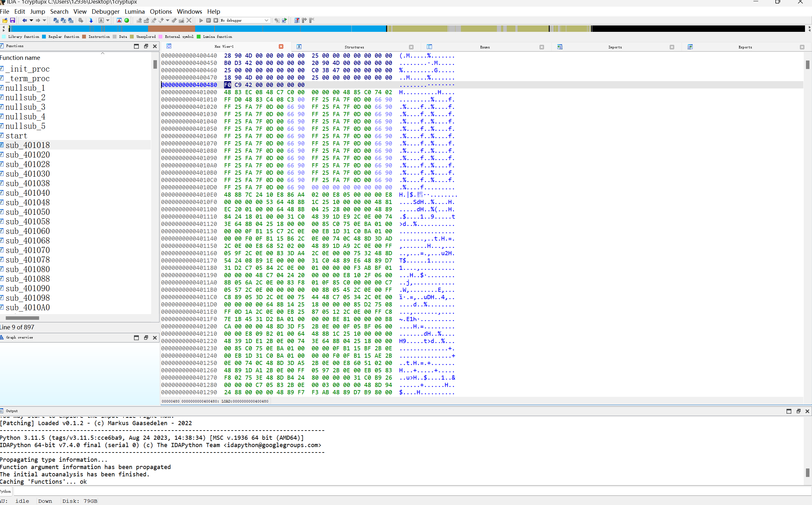
Task: Open the Search menu
Action: click(59, 11)
